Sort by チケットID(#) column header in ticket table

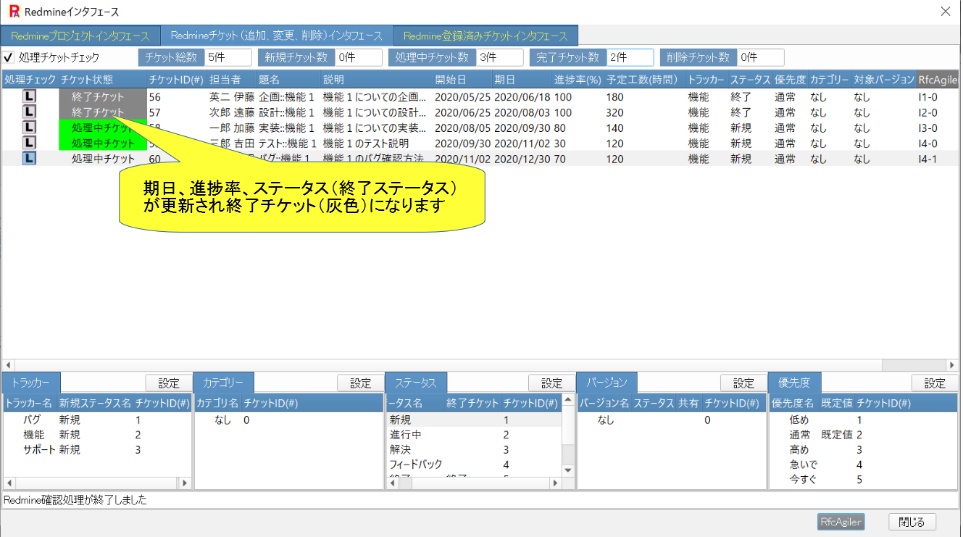tap(176, 80)
